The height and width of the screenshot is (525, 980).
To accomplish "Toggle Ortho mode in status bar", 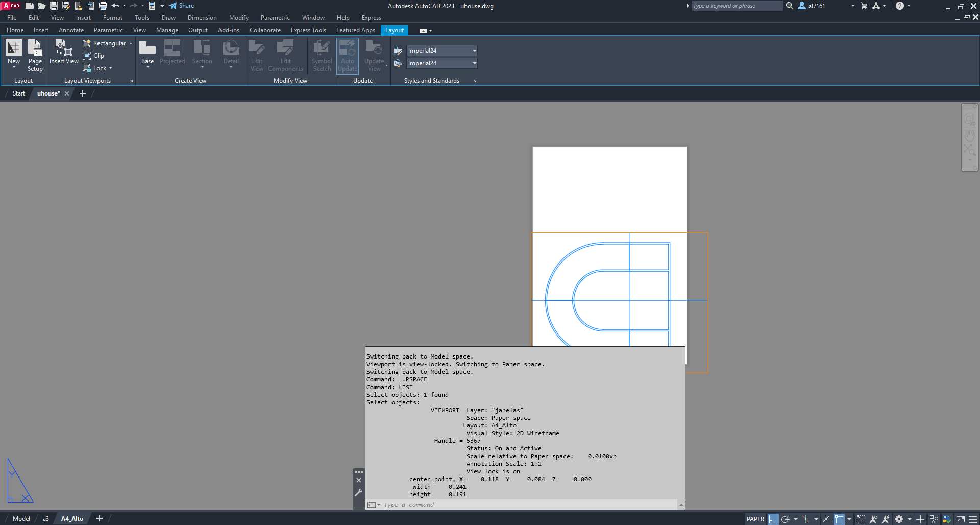I will click(x=773, y=519).
